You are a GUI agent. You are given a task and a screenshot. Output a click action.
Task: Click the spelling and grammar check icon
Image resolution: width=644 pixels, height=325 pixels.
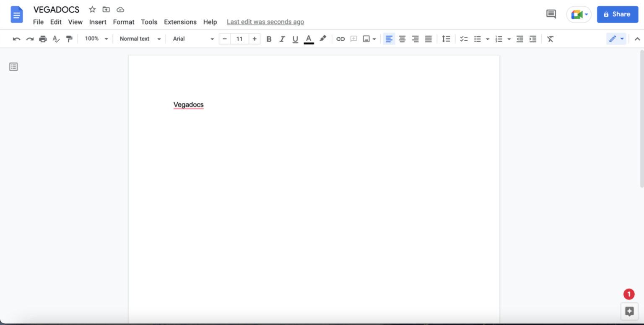pos(56,39)
